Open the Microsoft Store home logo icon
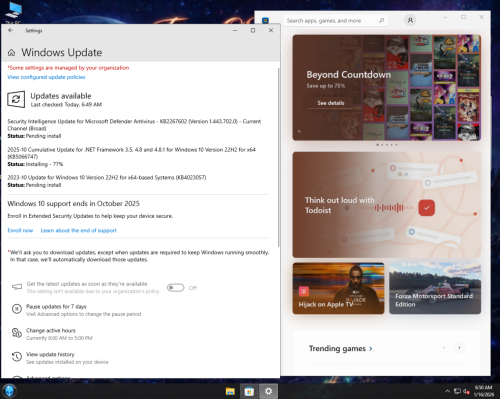This screenshot has width=500, height=399. [x=265, y=21]
